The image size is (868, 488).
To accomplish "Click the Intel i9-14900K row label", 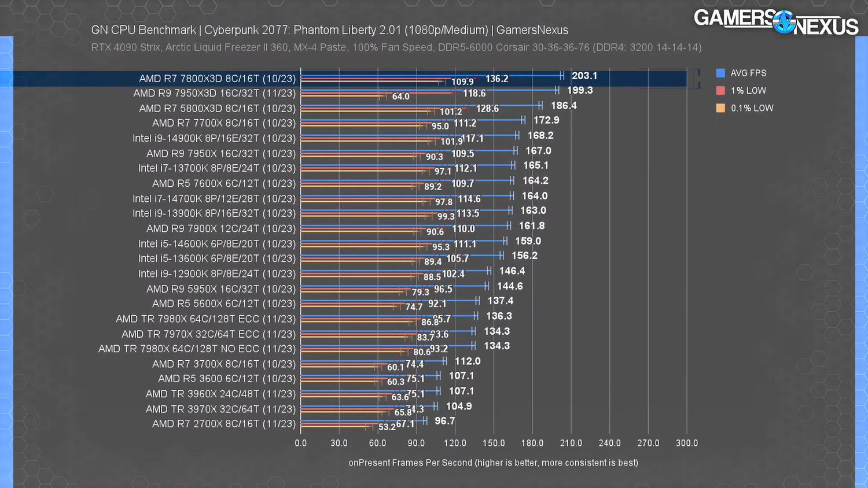I will 214,138.
